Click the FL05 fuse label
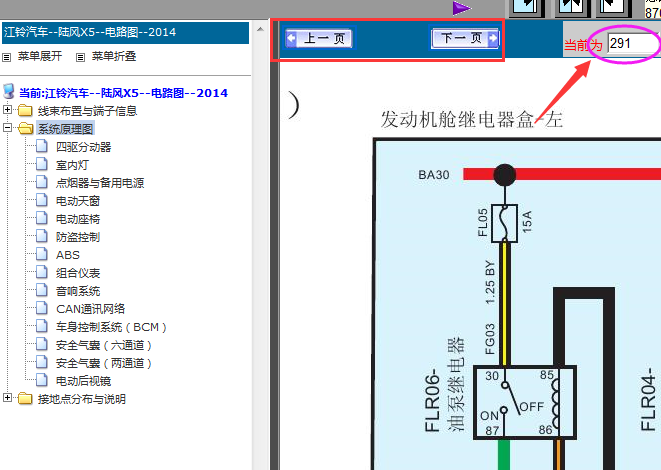Screen dimensions: 661x470 [x=483, y=223]
